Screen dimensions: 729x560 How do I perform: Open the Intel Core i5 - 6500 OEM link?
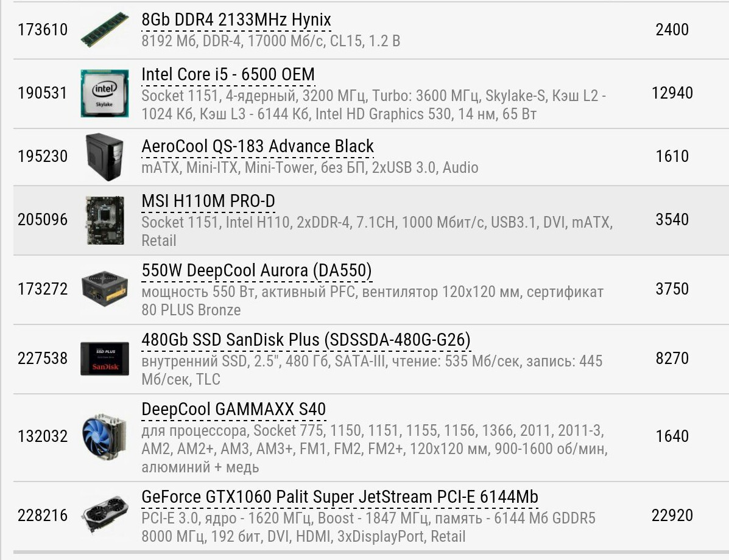228,74
